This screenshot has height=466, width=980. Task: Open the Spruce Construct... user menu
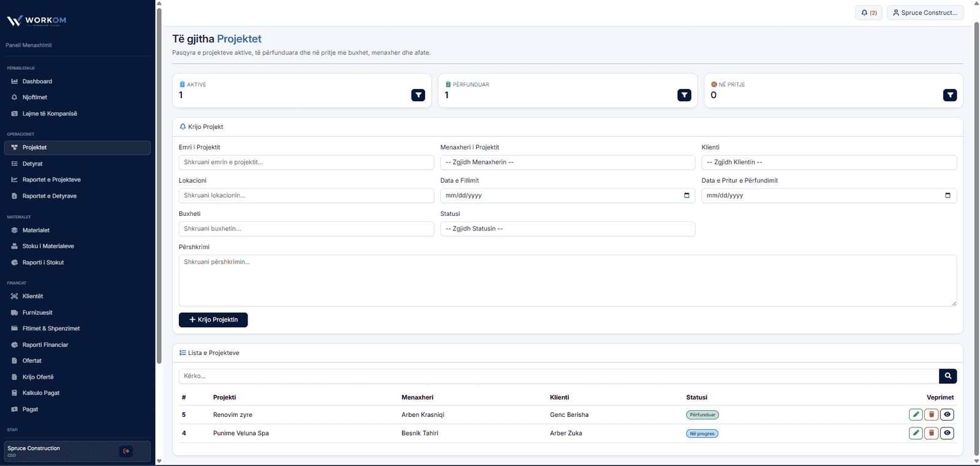click(x=925, y=12)
